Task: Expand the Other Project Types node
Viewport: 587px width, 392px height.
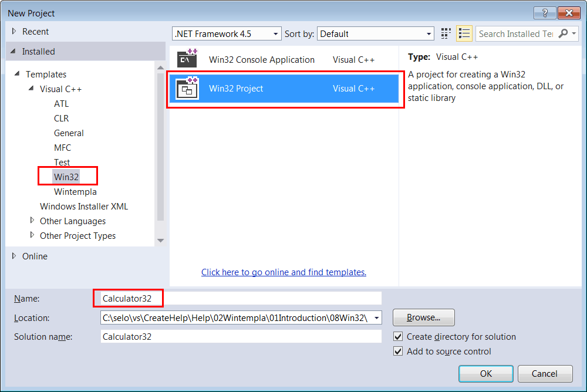Action: click(x=32, y=235)
